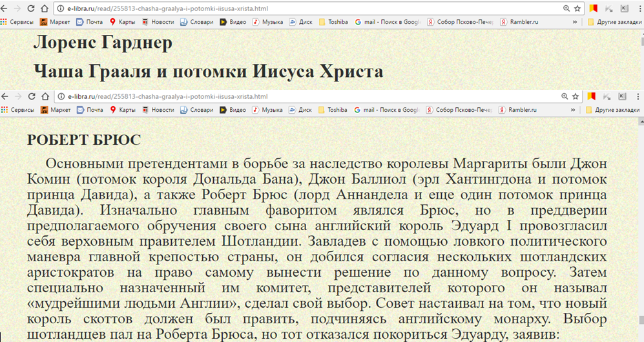The image size is (644, 342).
Task: Bookmark page with star in lower address bar
Action: (576, 96)
